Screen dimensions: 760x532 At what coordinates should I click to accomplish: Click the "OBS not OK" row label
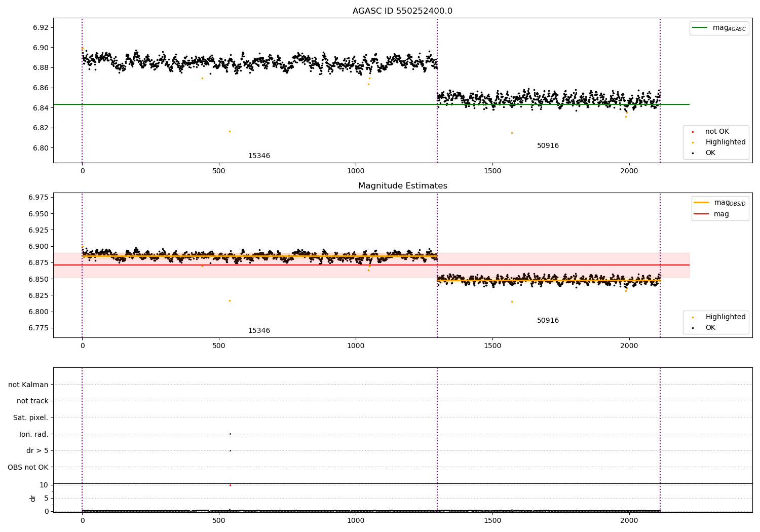[x=28, y=467]
